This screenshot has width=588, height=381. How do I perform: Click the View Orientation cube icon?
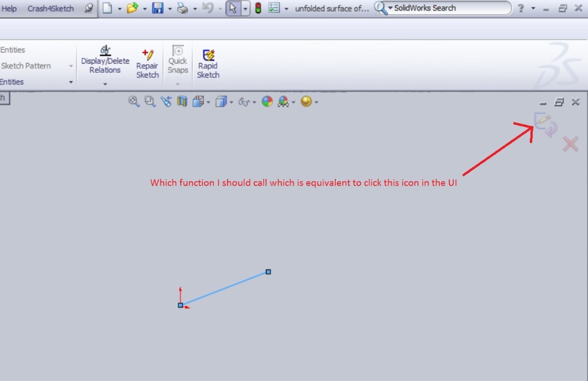[x=198, y=101]
